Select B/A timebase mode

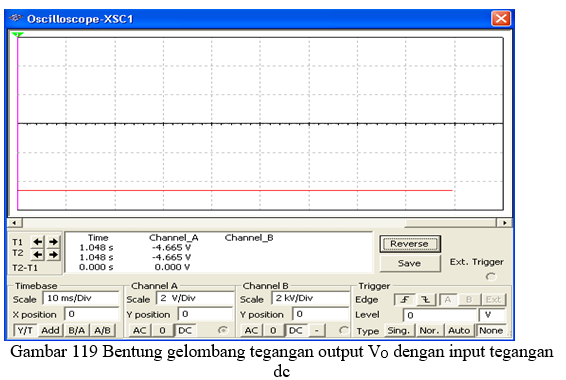click(x=77, y=330)
